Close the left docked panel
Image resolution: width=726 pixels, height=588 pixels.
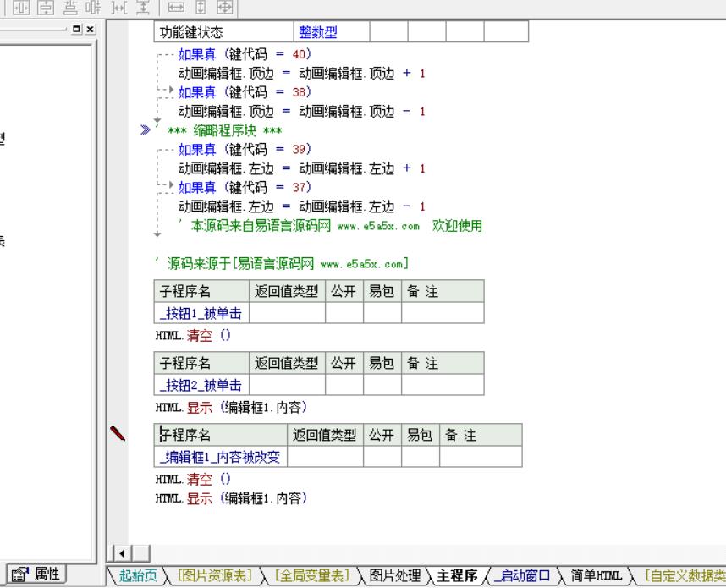click(91, 29)
